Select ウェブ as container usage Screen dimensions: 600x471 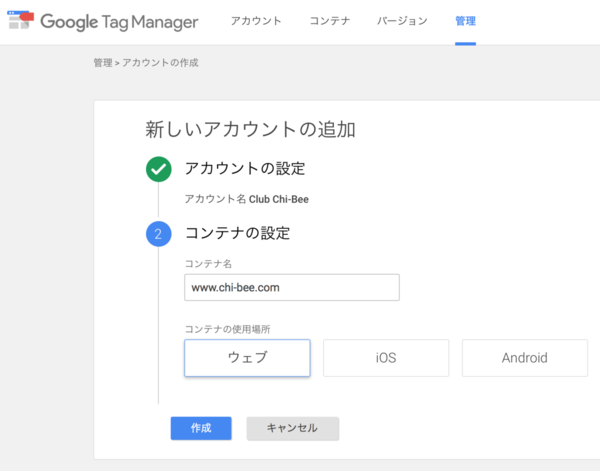(x=247, y=358)
